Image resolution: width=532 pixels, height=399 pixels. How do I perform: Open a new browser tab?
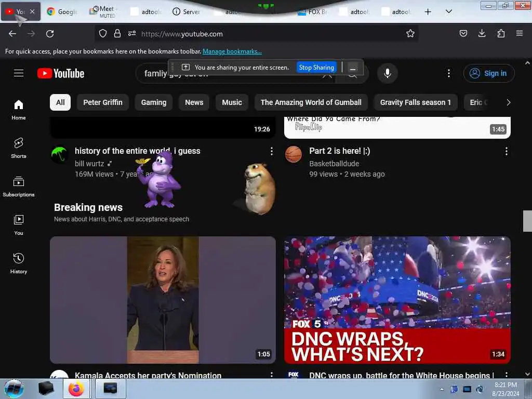pyautogui.click(x=428, y=11)
